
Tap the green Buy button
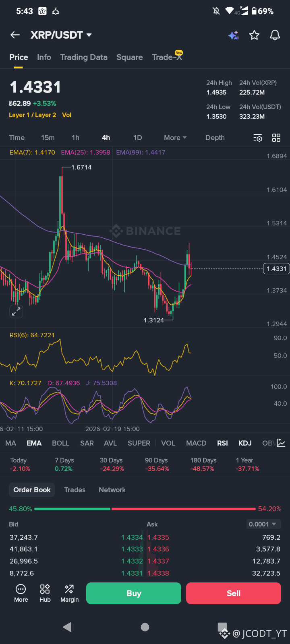(134, 593)
